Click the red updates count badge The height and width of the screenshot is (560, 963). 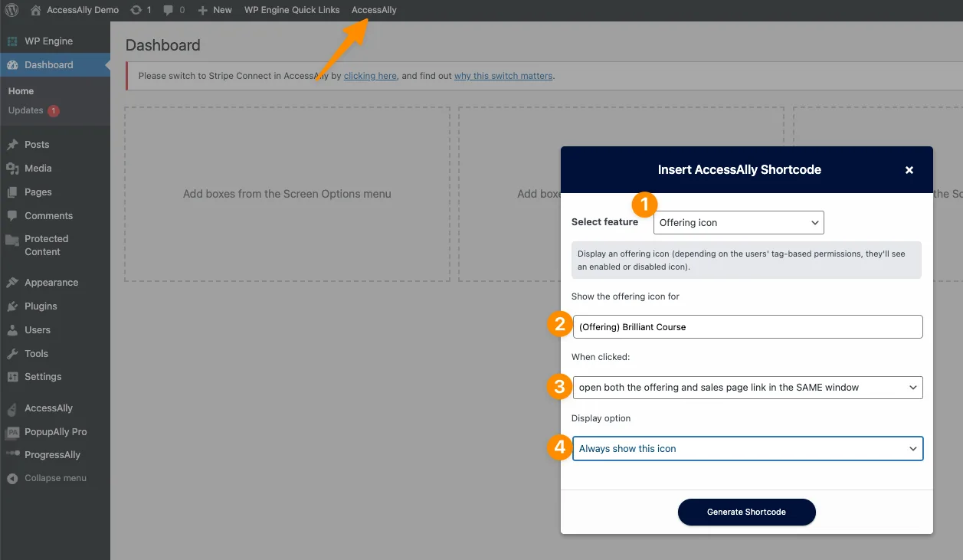[54, 111]
